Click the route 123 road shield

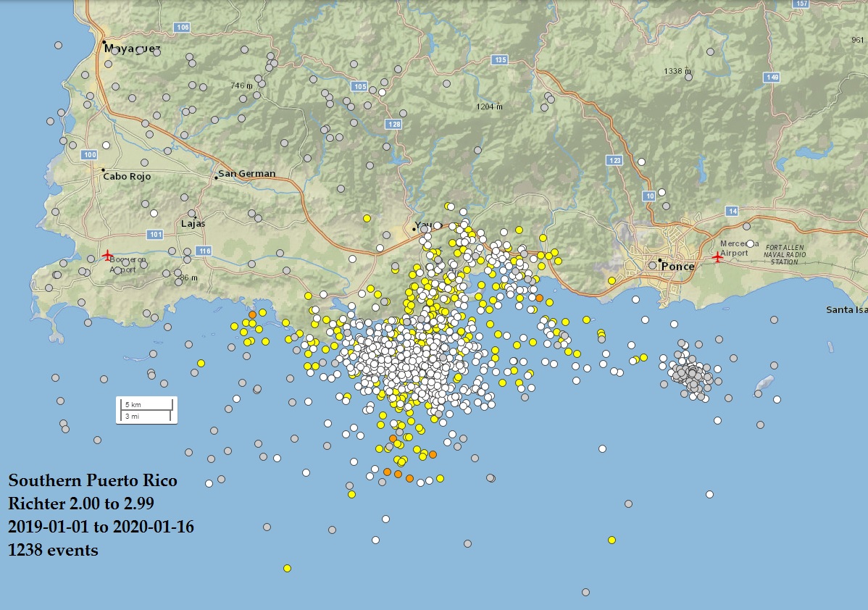[616, 159]
